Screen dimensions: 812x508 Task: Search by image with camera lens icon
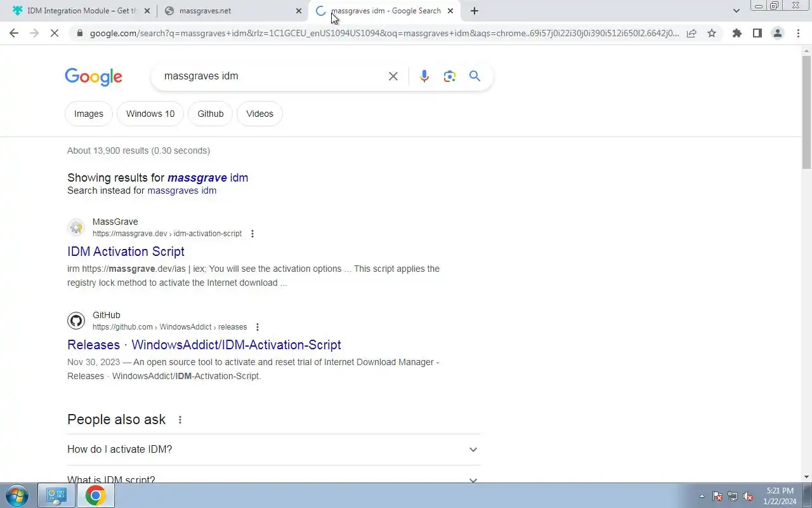[x=450, y=76]
